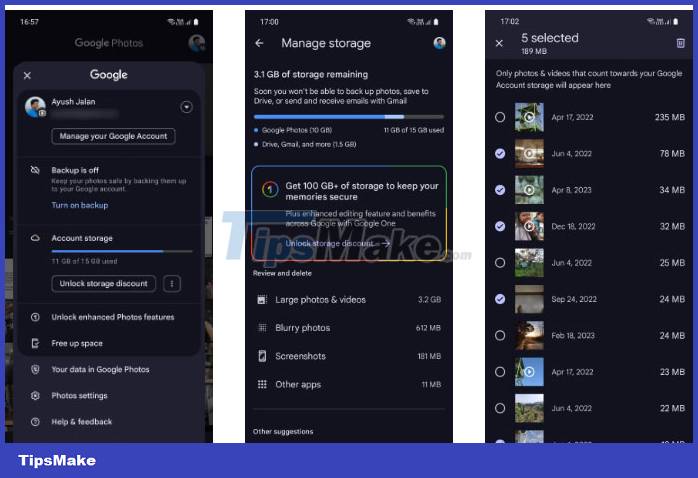Open Large photos & videos category

(x=349, y=300)
